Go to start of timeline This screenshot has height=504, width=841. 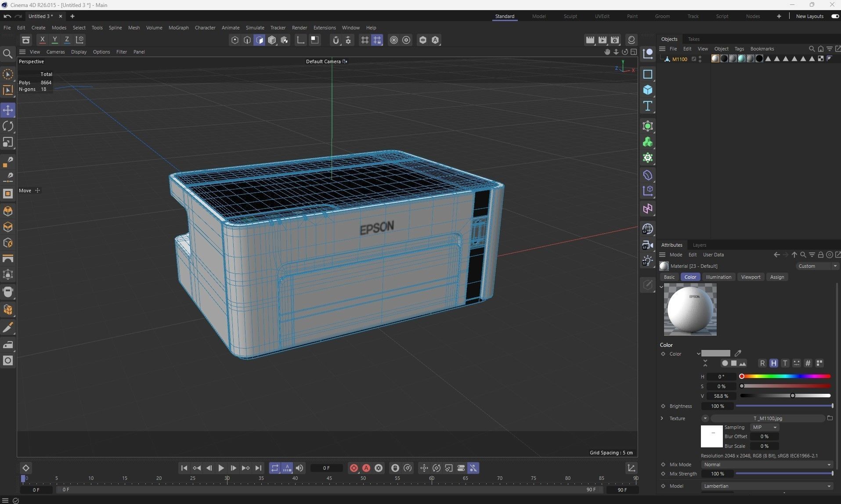point(184,468)
